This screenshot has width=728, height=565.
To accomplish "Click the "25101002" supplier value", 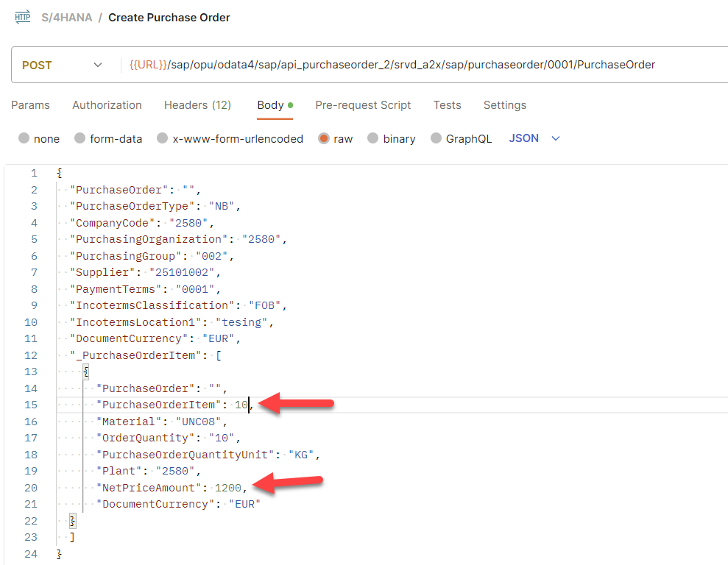I will point(182,272).
